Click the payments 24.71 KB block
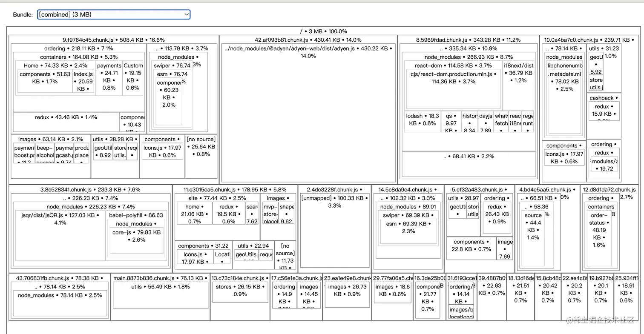This screenshot has width=644, height=334. [x=109, y=78]
